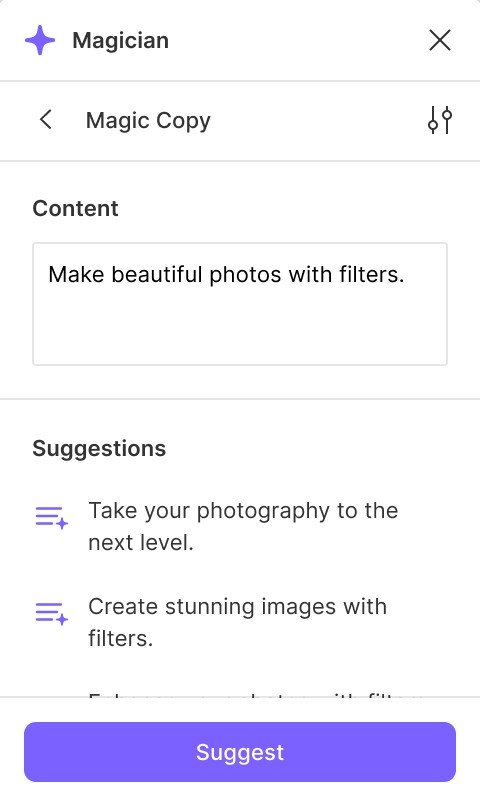This screenshot has width=480, height=806.
Task: Close the Magician panel with the X
Action: point(440,40)
